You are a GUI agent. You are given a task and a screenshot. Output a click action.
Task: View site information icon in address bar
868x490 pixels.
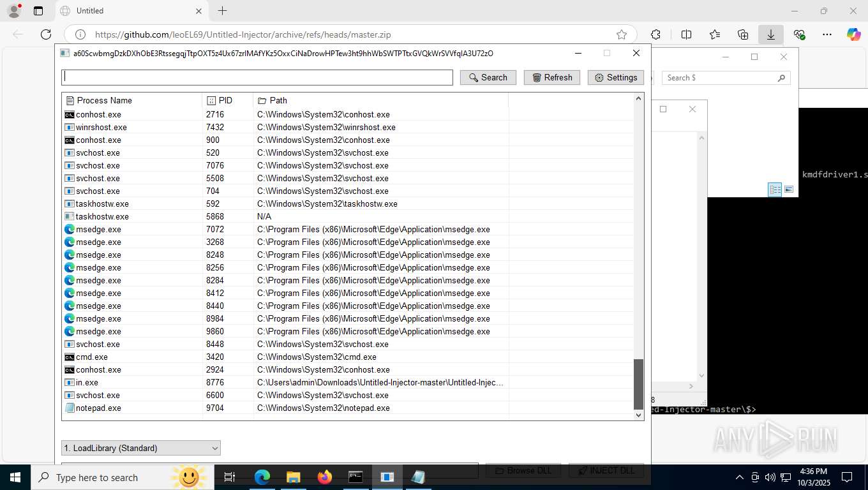(x=80, y=35)
